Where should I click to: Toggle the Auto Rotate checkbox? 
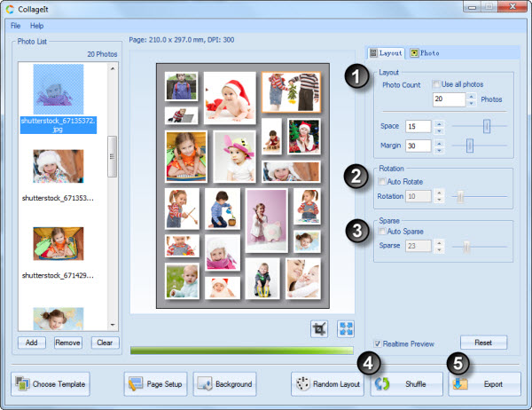[383, 180]
